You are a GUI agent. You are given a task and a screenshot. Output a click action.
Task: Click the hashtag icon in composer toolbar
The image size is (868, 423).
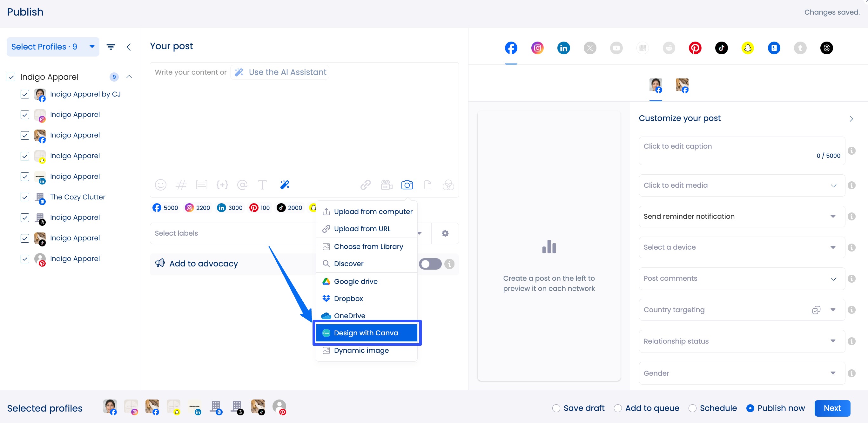point(181,185)
